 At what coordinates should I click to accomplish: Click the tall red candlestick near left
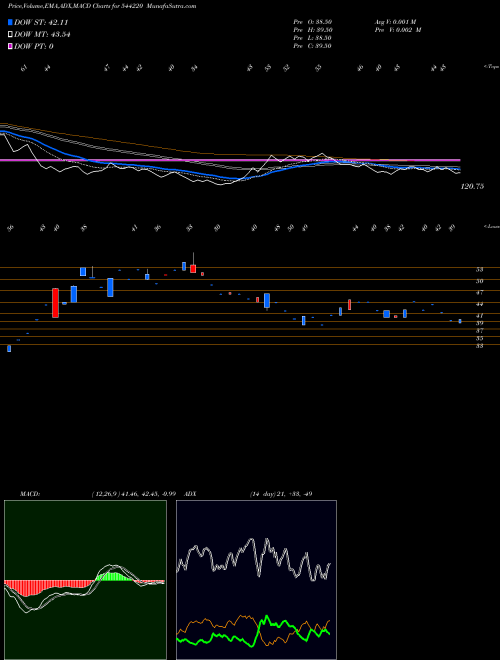[55, 303]
